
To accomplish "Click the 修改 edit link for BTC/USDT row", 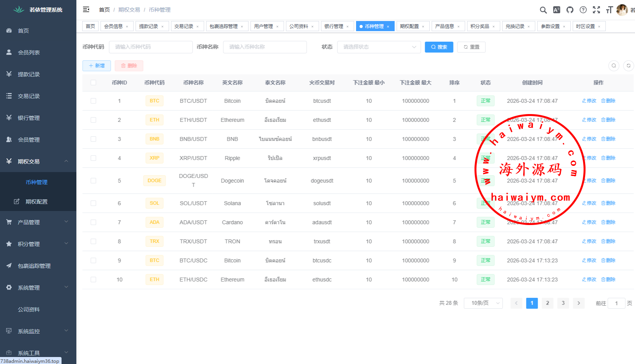I will click(x=589, y=101).
